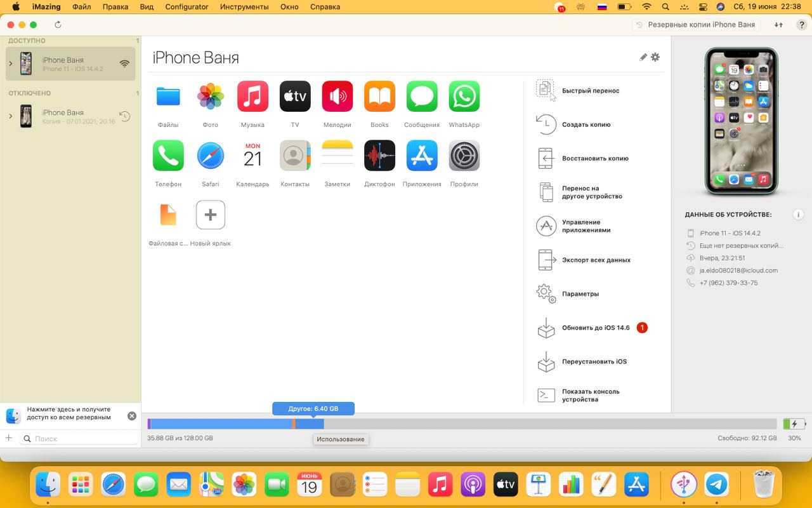812x508 pixels.
Task: Click the backup access banner text
Action: click(69, 413)
